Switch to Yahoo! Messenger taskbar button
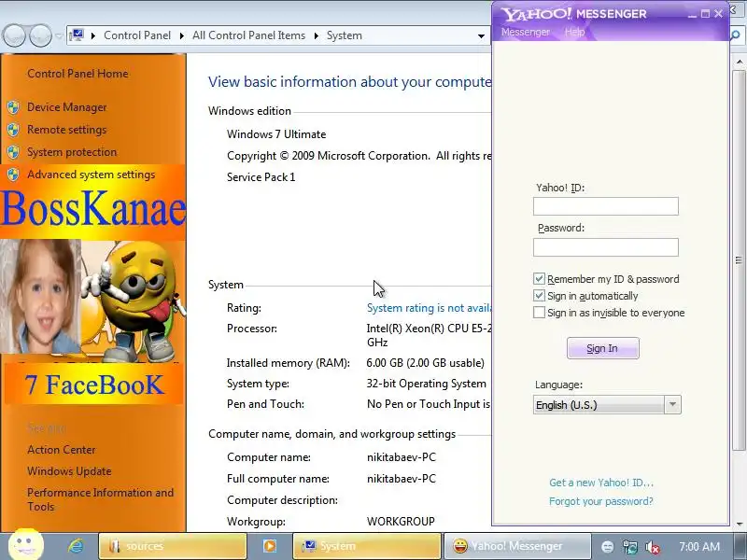This screenshot has height=560, width=747. pyautogui.click(x=517, y=546)
